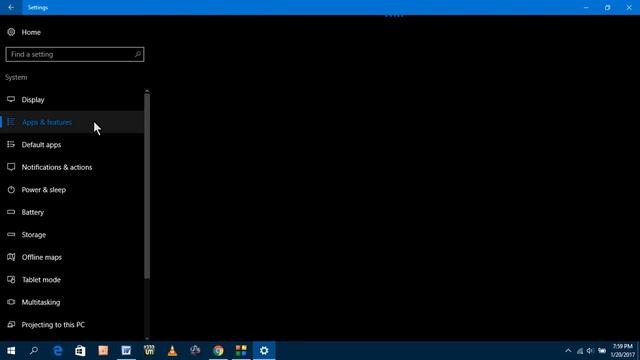Click the Display monitor icon
The height and width of the screenshot is (360, 640).
pyautogui.click(x=11, y=99)
